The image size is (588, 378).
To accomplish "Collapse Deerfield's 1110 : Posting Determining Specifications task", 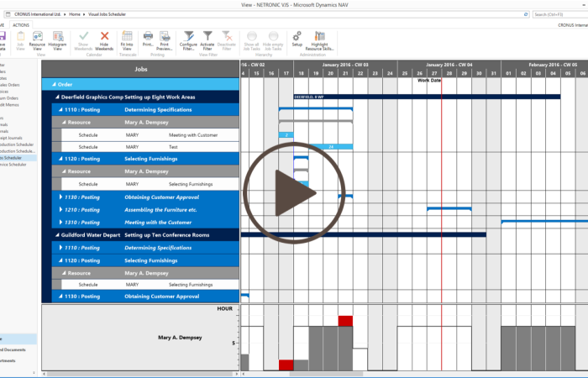I will (x=60, y=109).
